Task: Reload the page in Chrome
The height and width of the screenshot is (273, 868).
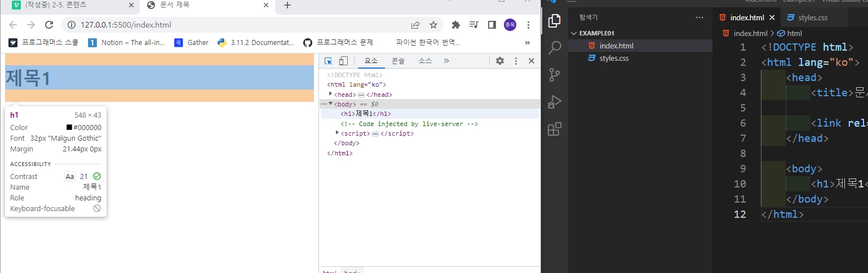Action: [x=49, y=25]
